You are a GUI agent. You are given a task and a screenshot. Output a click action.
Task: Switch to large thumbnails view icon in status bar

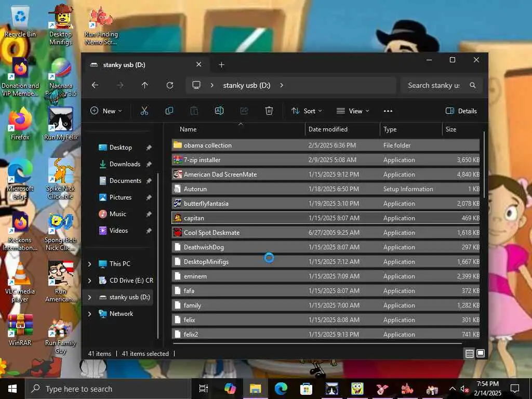(x=481, y=353)
